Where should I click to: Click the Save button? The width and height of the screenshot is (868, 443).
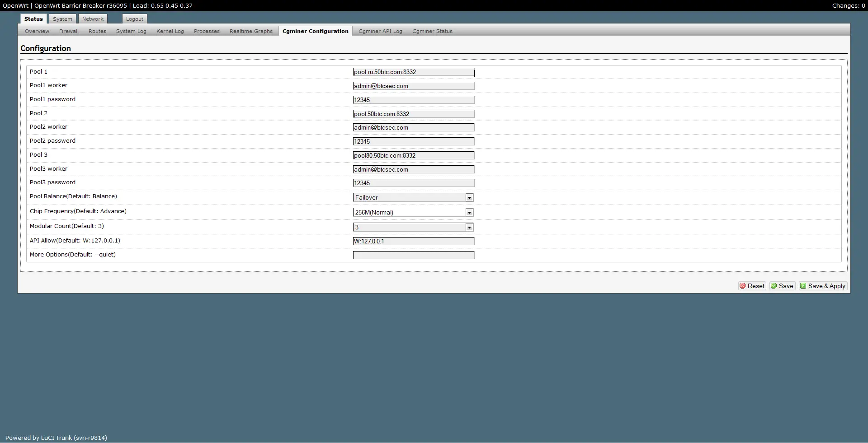[783, 286]
